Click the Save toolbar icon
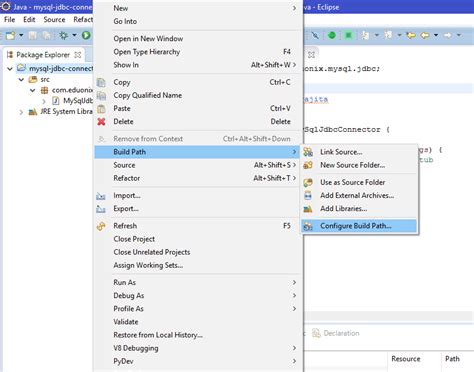Screen dimensions: 474x372 pos(33,35)
